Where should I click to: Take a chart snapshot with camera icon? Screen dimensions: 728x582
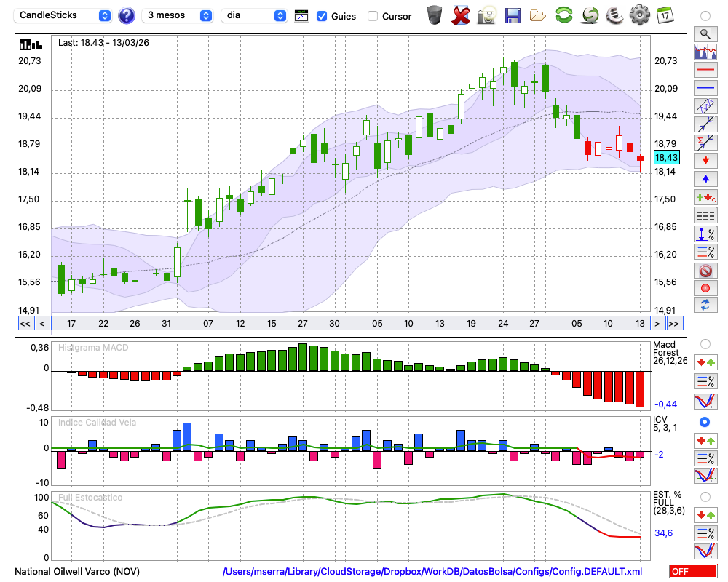486,15
